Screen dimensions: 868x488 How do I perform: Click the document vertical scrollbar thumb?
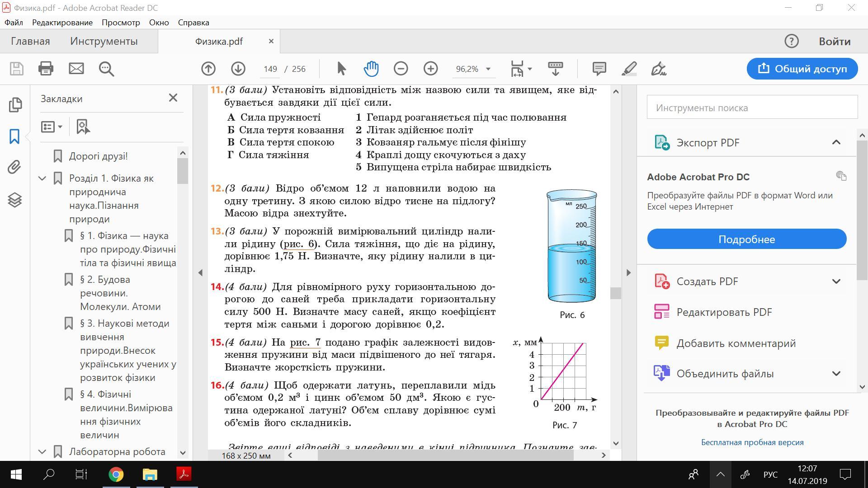point(616,293)
